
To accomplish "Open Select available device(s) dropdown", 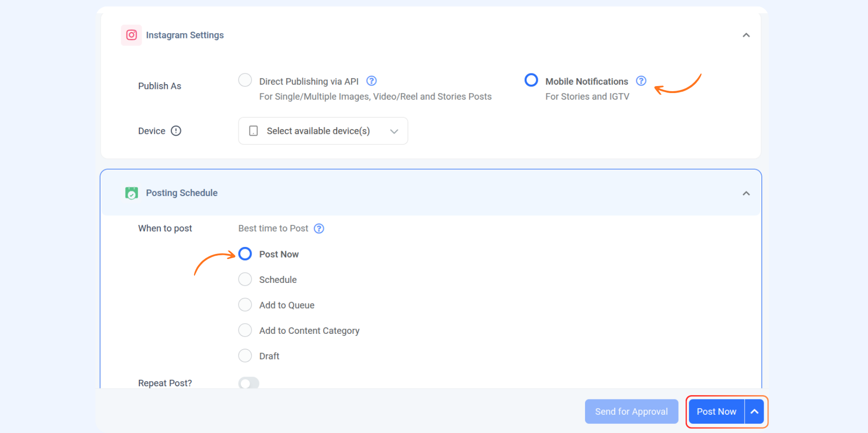I will point(323,131).
